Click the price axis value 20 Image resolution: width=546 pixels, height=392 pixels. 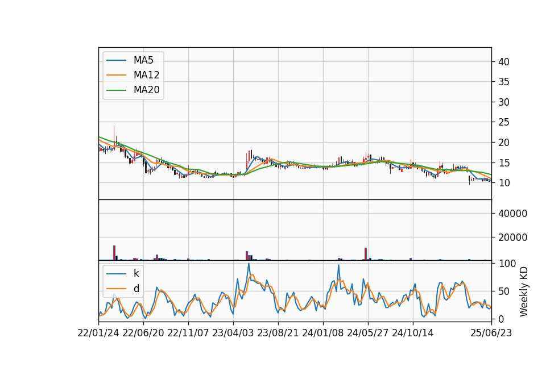tap(504, 143)
